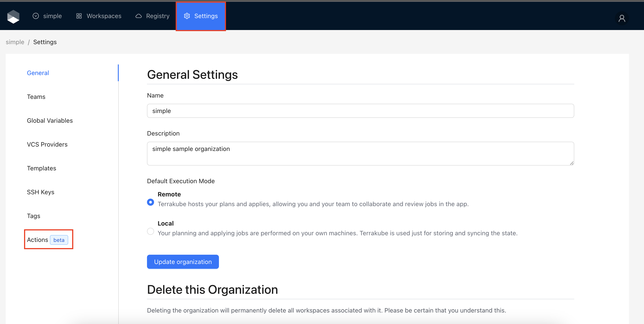Click the Terrakube cube logo
The image size is (644, 324).
13,17
